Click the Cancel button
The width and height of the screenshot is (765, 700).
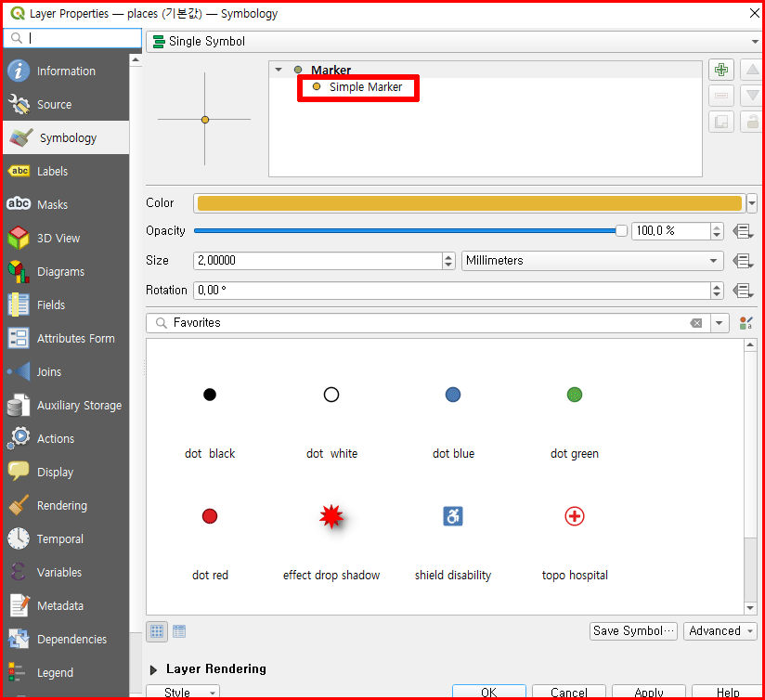click(569, 693)
